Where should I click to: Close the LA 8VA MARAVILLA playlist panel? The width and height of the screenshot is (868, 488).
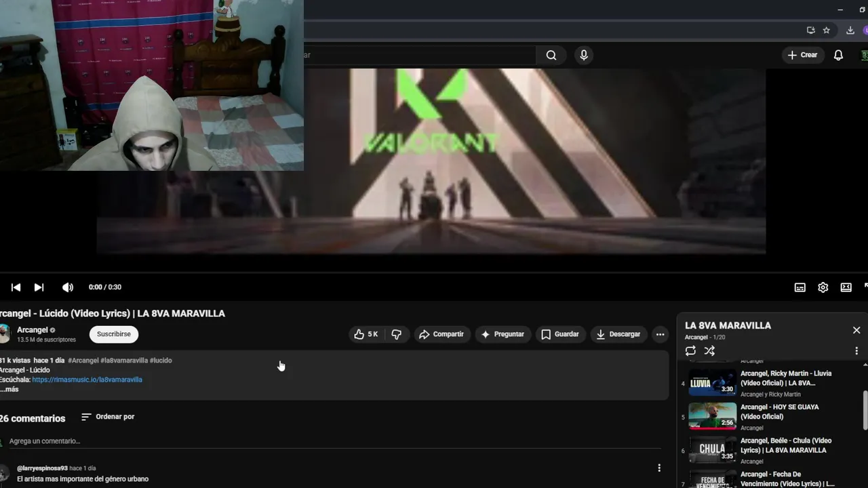tap(856, 330)
